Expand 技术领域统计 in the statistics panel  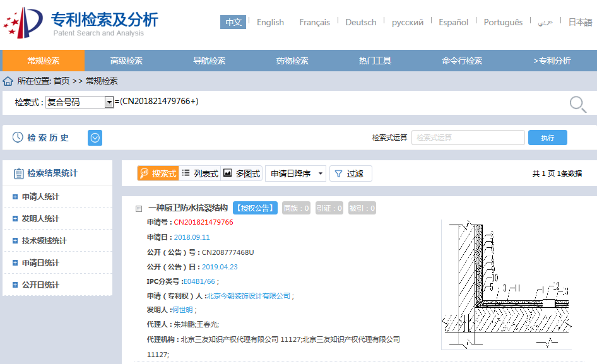pos(15,240)
